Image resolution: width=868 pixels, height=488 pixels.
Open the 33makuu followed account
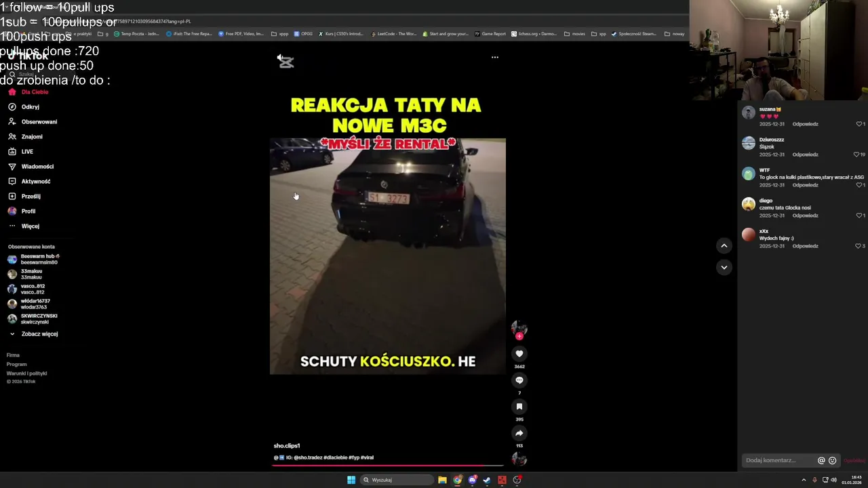click(x=25, y=274)
